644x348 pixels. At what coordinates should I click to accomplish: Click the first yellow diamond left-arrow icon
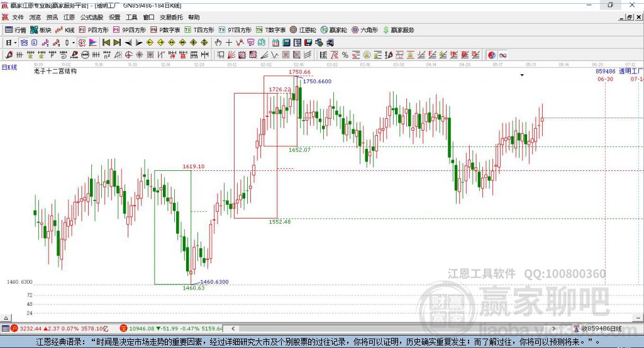click(x=150, y=43)
